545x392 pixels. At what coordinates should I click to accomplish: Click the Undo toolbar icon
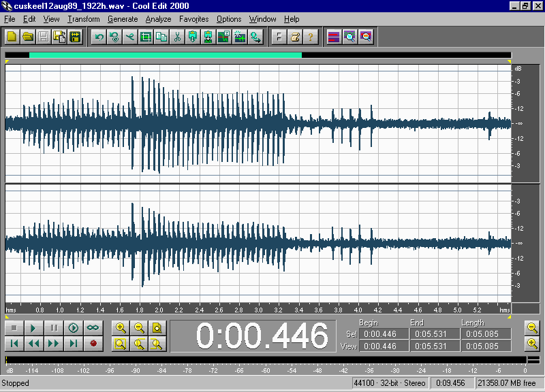[99, 37]
